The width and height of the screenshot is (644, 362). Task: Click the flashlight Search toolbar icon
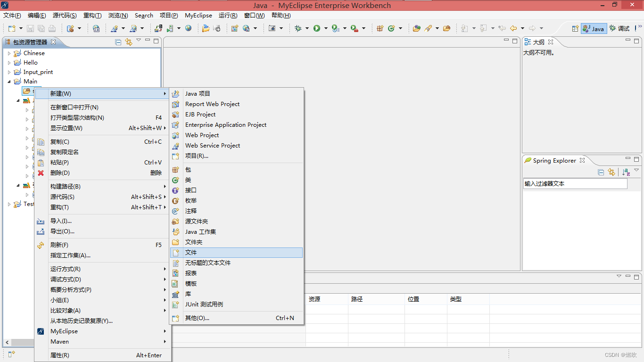pyautogui.click(x=428, y=28)
